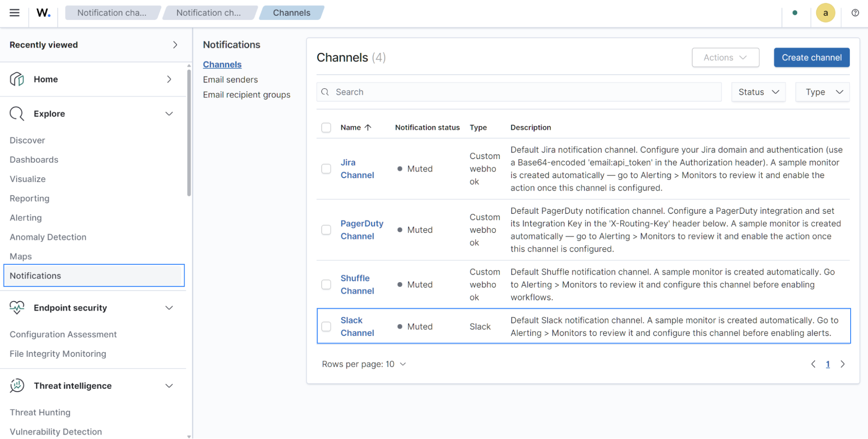Open the hamburger navigation menu
Image resolution: width=868 pixels, height=439 pixels.
click(14, 13)
